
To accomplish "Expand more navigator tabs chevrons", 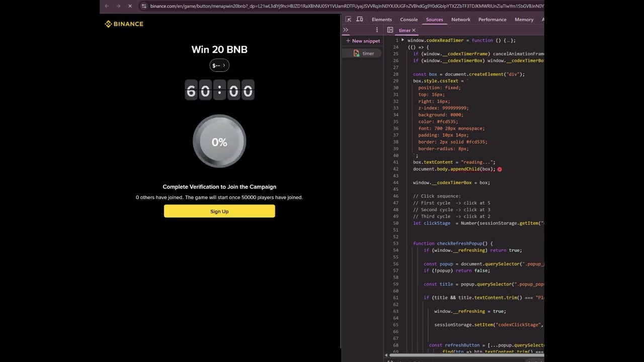I will [x=346, y=30].
